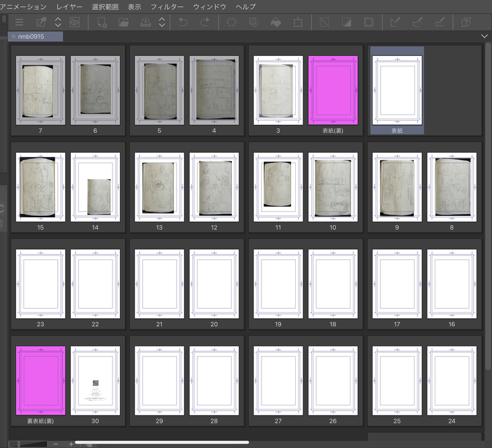Select page 11 thumbnail

(x=278, y=187)
